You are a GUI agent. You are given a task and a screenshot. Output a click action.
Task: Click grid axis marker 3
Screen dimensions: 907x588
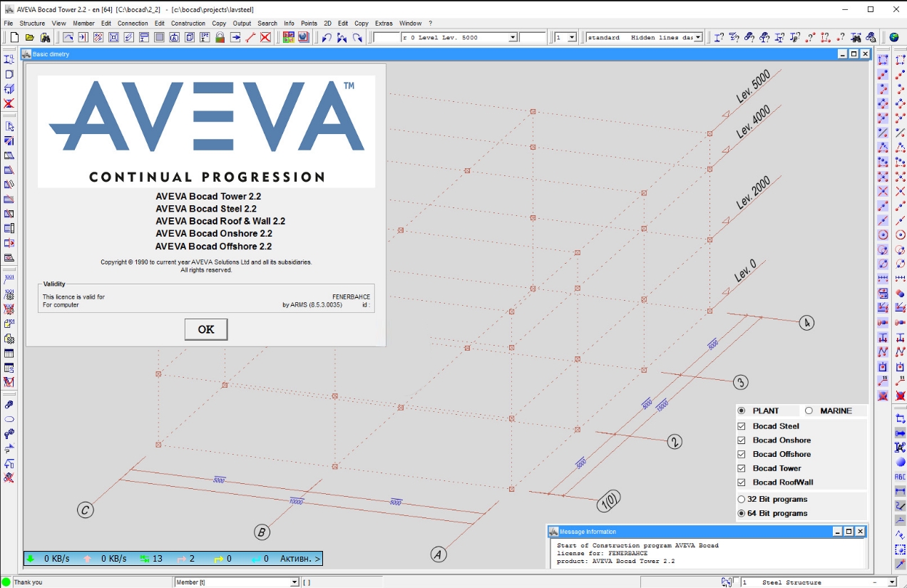(742, 383)
